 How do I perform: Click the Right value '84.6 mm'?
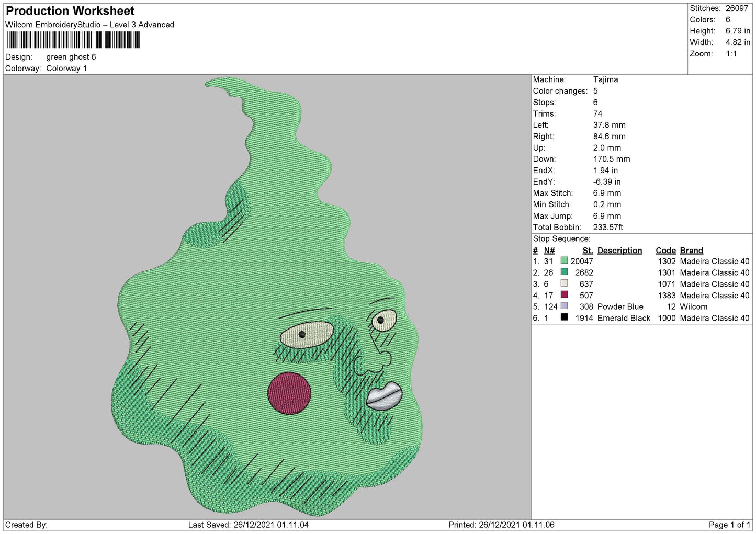coord(609,137)
